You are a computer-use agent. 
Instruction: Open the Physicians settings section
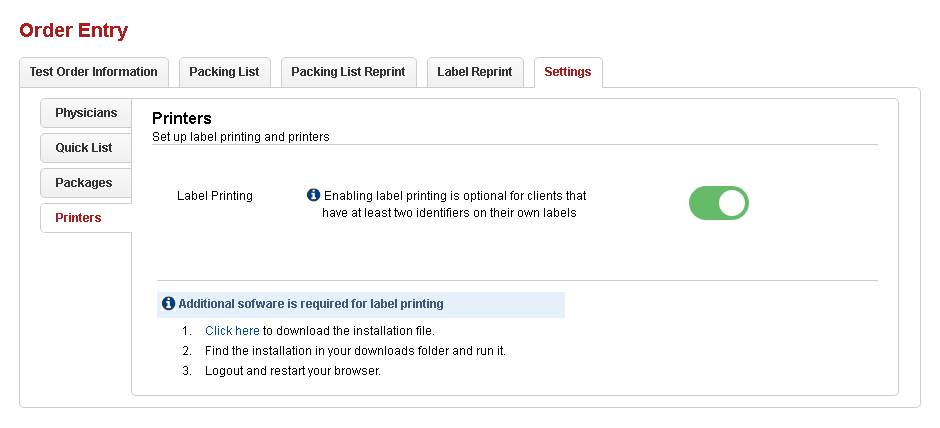[86, 113]
